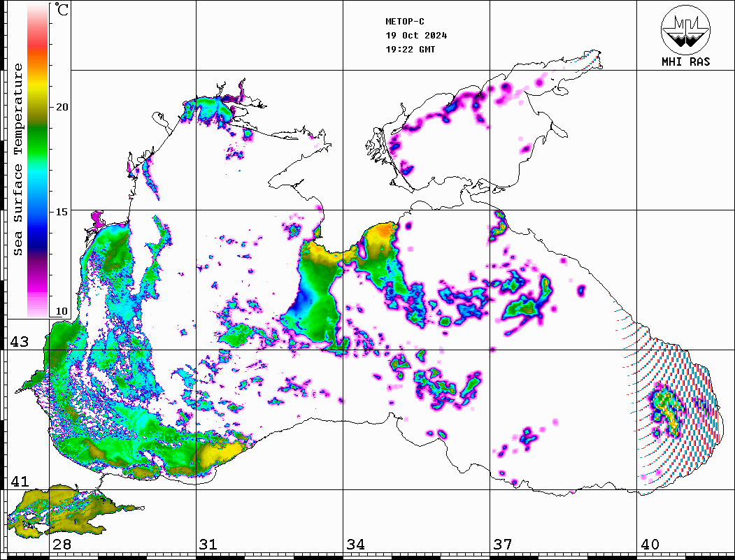Viewport: 735px width, 560px height.
Task: Click the '20' value on temperature scale
Action: click(62, 107)
